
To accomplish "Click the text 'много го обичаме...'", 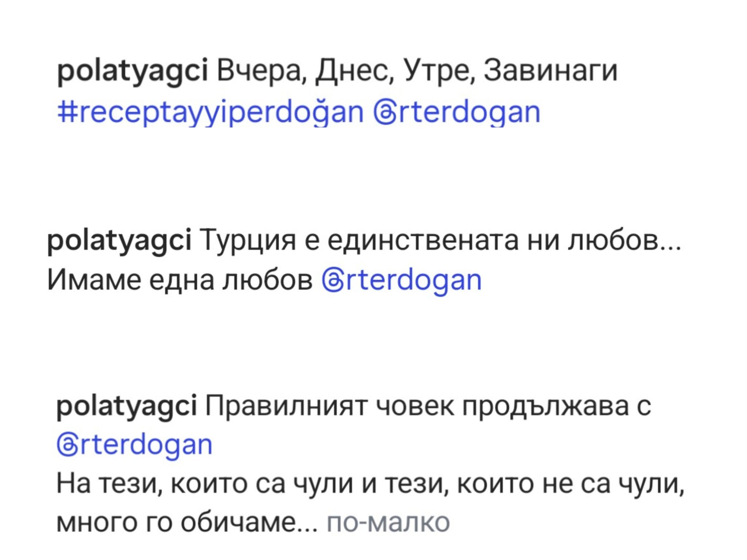I will 187,522.
